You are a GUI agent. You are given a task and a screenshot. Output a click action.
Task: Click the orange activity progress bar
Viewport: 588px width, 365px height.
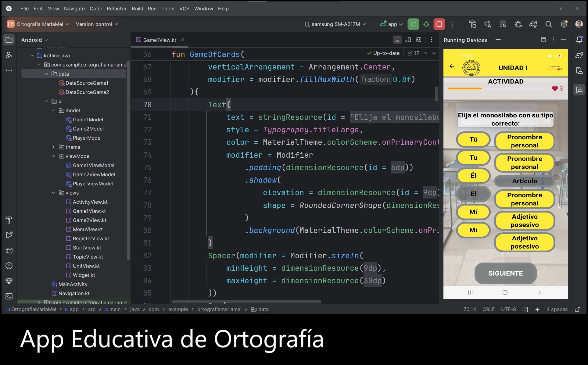point(465,88)
